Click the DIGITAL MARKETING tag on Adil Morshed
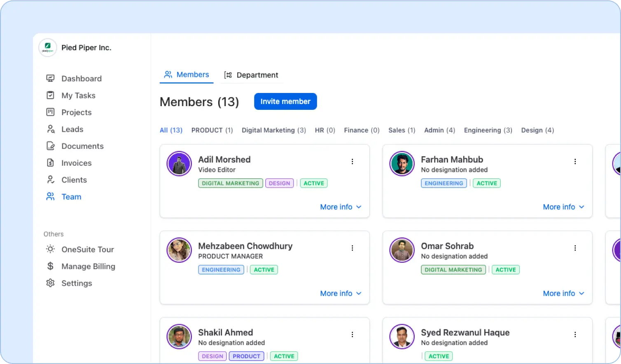Screen dimensions: 621x364 [231, 183]
